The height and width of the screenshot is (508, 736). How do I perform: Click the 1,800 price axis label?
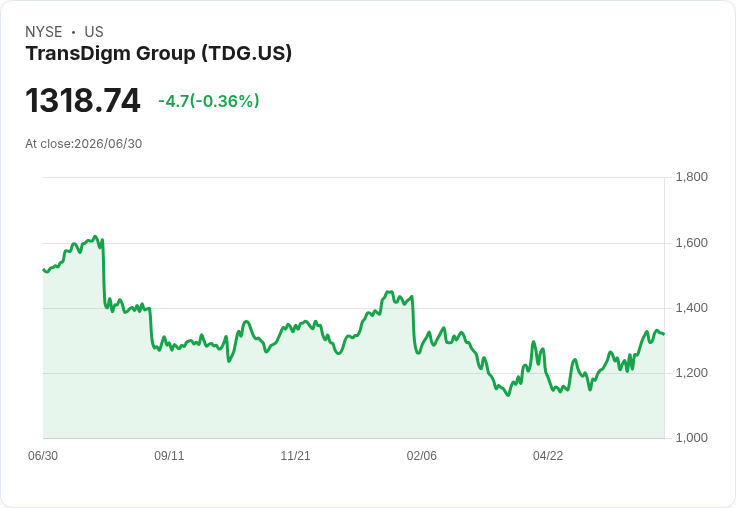[x=691, y=177]
